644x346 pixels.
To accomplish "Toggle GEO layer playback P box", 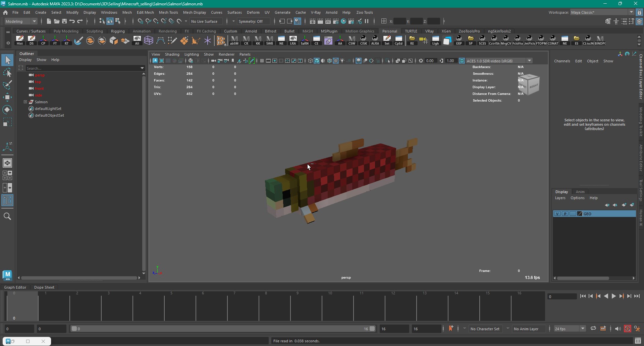I will tap(565, 214).
